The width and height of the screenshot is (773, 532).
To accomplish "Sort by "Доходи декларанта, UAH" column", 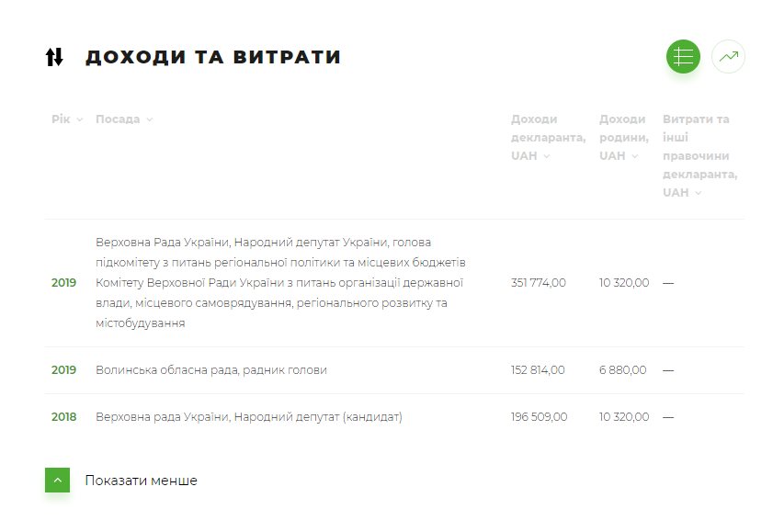I will [x=548, y=138].
